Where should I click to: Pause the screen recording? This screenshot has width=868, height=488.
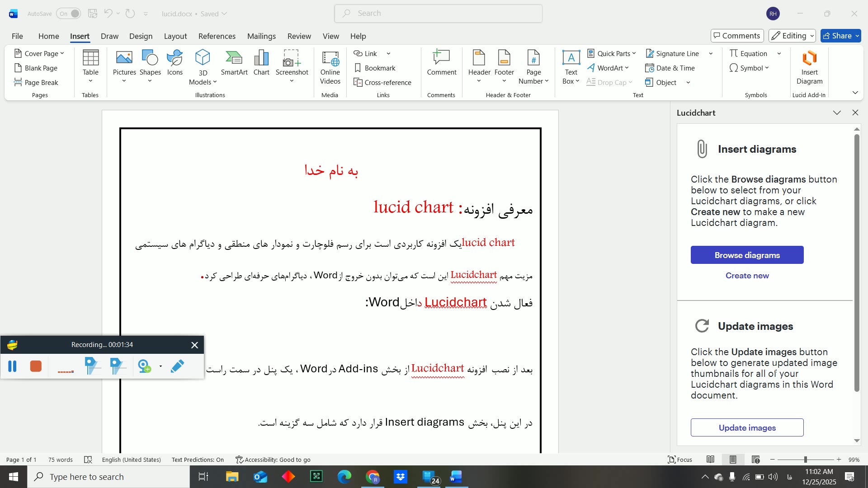(x=12, y=366)
